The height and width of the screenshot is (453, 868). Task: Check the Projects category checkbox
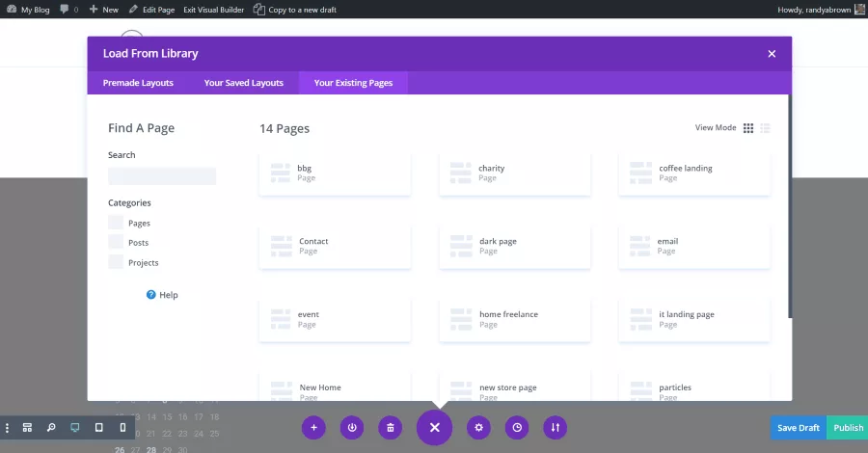(116, 261)
